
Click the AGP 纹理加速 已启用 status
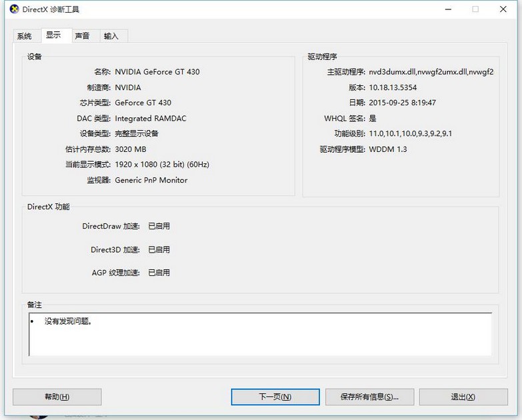tap(159, 273)
